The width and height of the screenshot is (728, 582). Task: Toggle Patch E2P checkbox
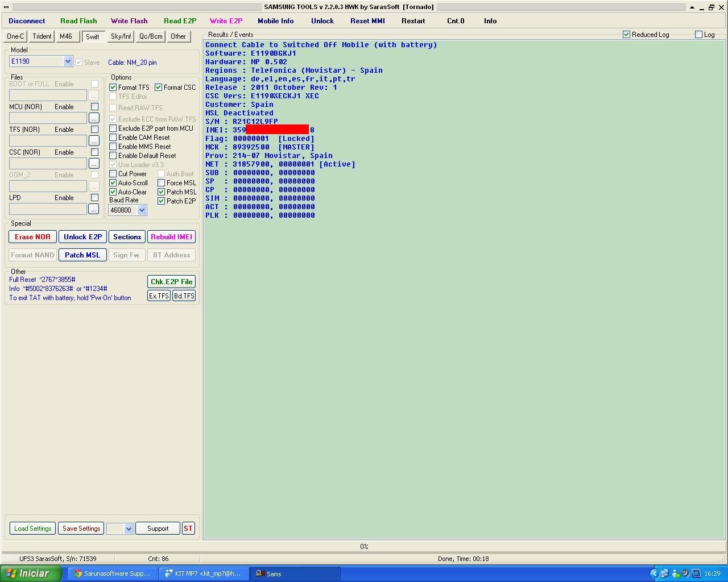pos(162,201)
